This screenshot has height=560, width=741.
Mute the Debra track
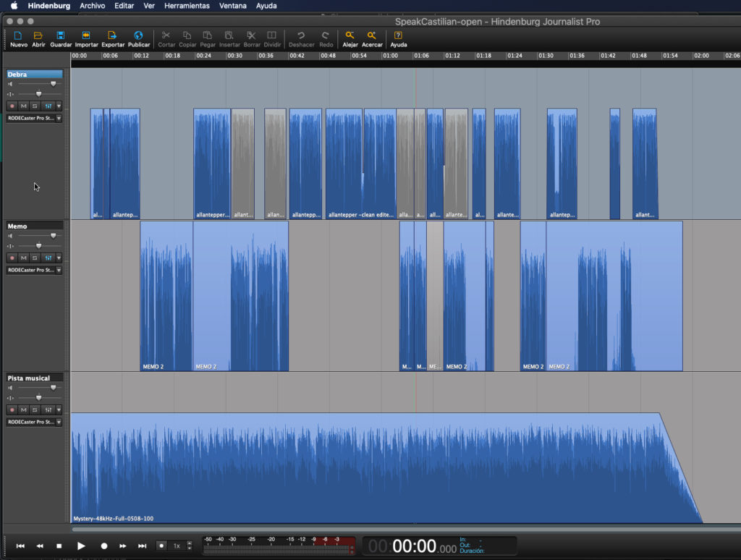coord(24,106)
